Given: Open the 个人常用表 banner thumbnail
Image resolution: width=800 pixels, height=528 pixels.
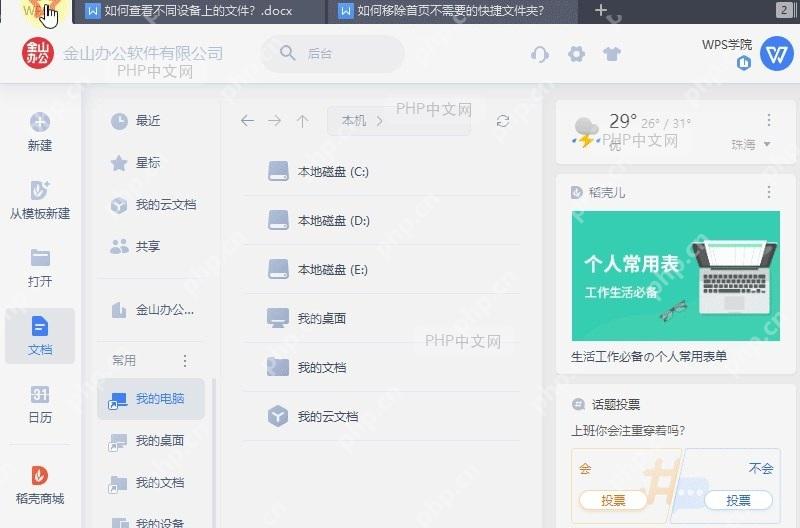Looking at the screenshot, I should tap(676, 276).
